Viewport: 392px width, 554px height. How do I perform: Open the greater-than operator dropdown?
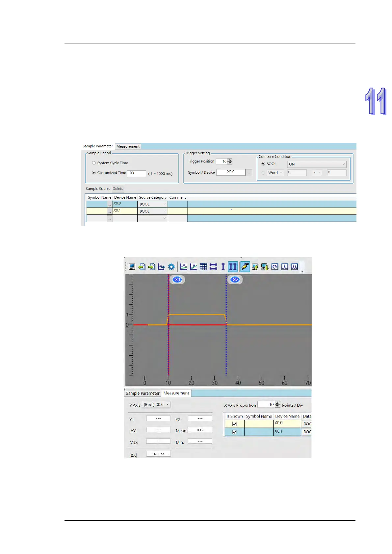[x=317, y=173]
